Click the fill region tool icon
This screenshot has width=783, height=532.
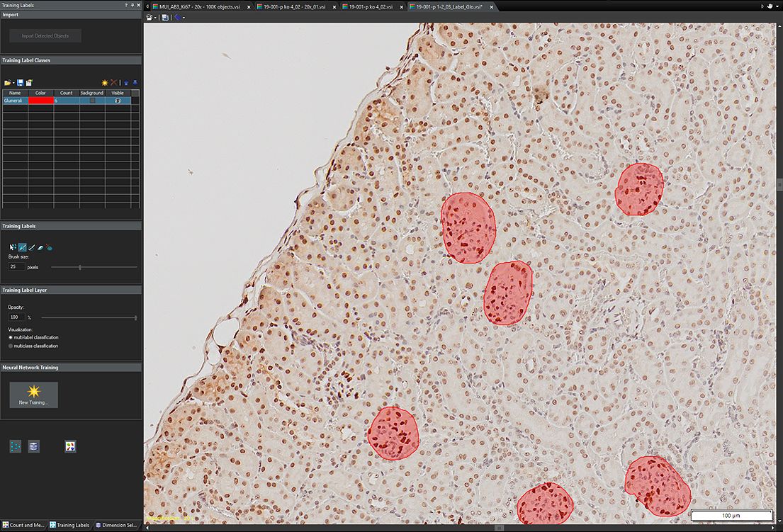50,247
